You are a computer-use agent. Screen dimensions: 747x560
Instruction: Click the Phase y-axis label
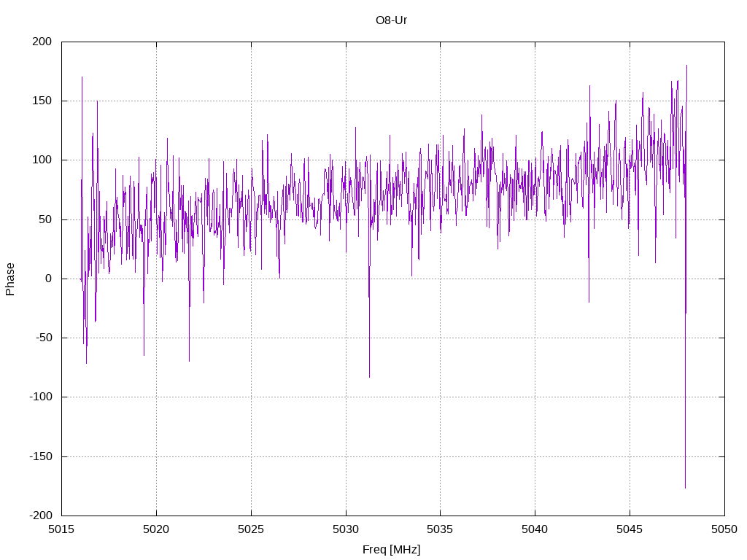pos(10,279)
